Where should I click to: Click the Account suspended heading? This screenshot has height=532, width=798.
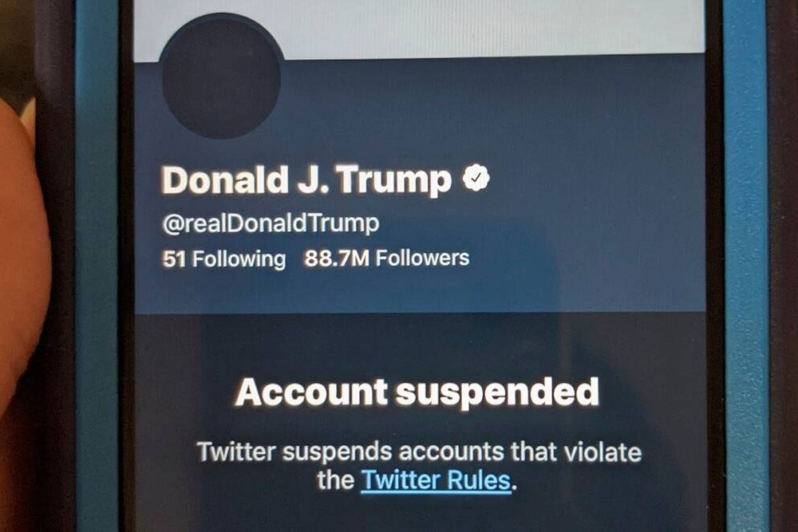pyautogui.click(x=417, y=392)
